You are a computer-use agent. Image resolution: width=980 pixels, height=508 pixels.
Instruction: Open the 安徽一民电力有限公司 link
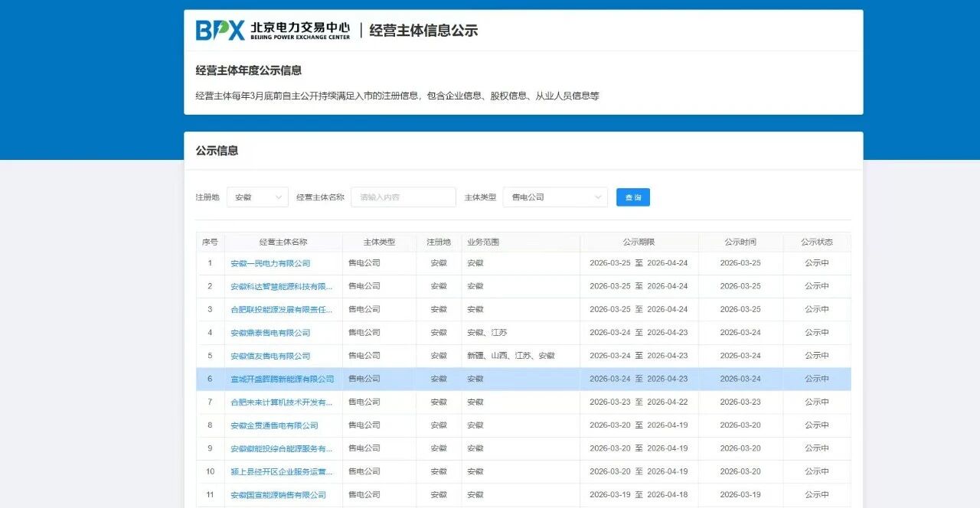pos(270,263)
